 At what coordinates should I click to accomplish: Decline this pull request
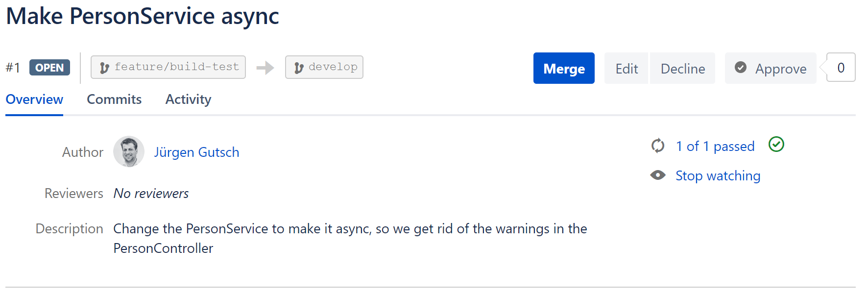tap(682, 69)
